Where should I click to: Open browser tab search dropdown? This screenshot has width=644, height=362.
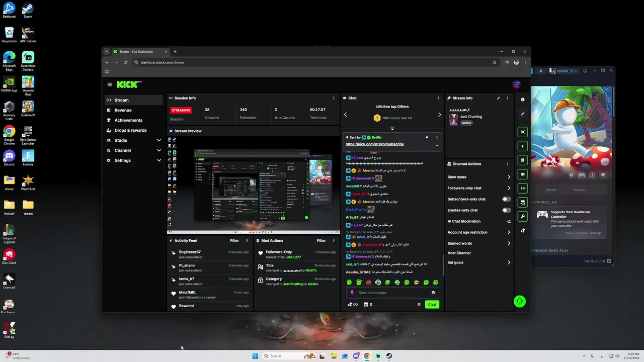click(x=107, y=51)
